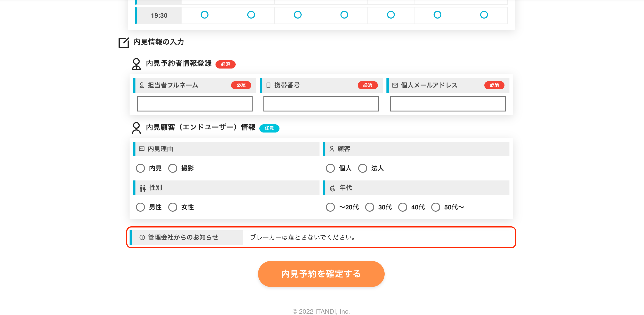Click the edit icon beside 内見情報の入力

(x=123, y=43)
